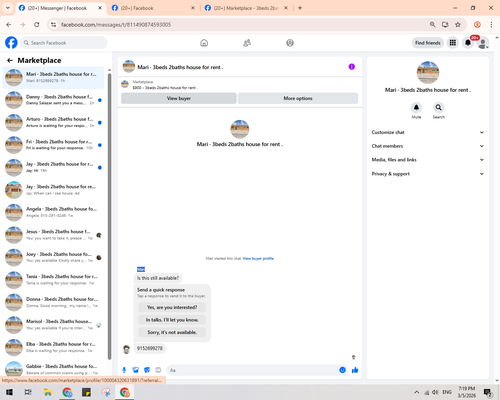This screenshot has height=400, width=500.
Task: Open the notifications bell
Action: click(x=468, y=43)
